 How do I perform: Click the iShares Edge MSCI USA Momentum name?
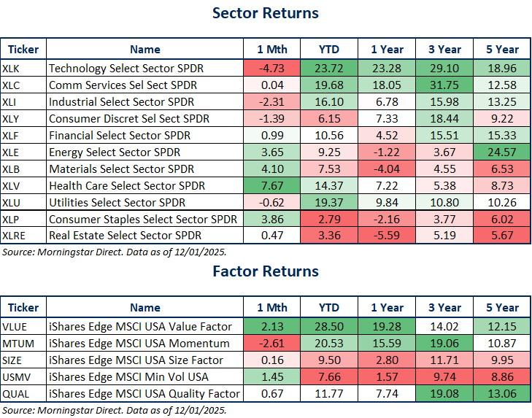tap(136, 344)
